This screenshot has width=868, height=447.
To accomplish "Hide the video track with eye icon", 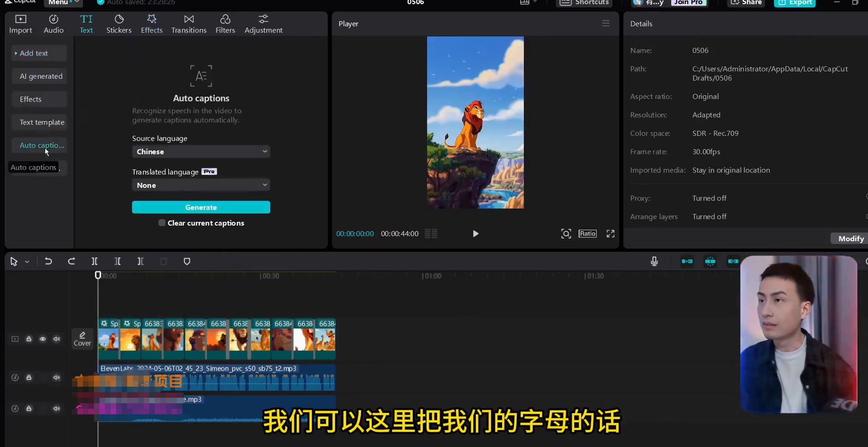I will [x=42, y=339].
